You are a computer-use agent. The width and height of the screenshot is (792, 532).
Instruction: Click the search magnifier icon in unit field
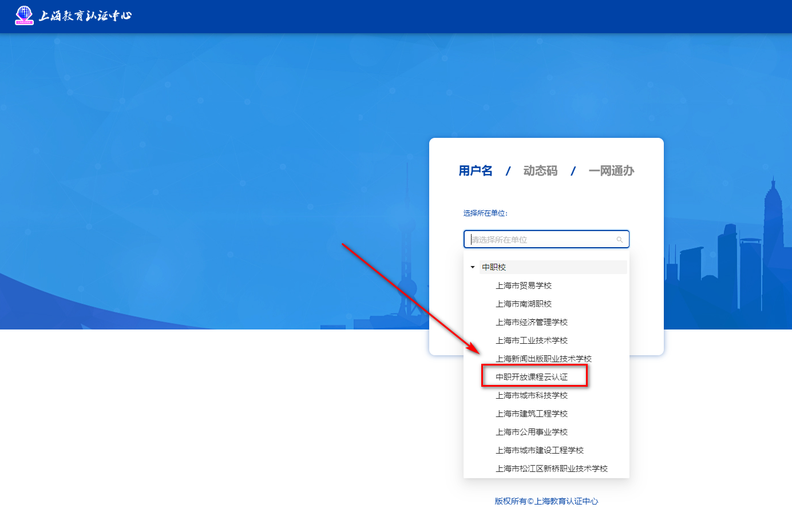620,240
